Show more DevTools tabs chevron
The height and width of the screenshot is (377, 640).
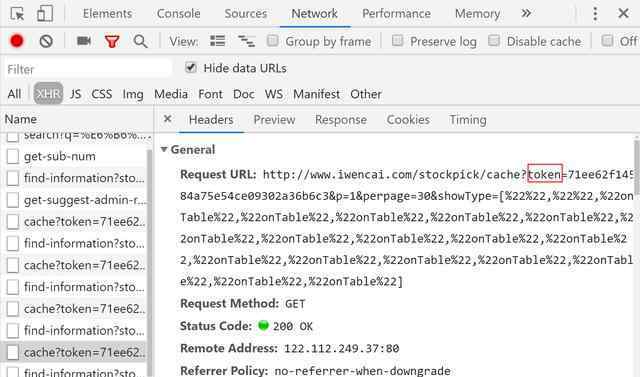coord(526,13)
